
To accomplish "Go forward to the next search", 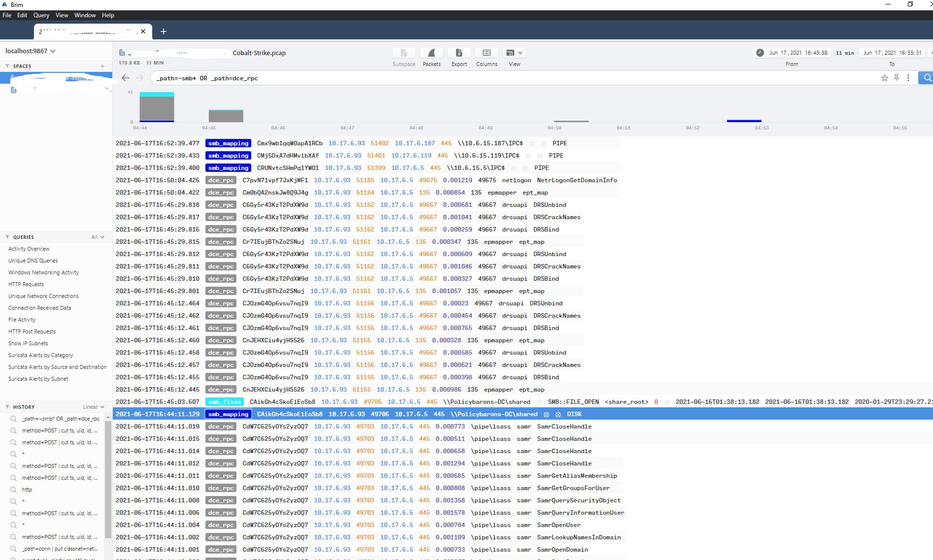I will 139,78.
